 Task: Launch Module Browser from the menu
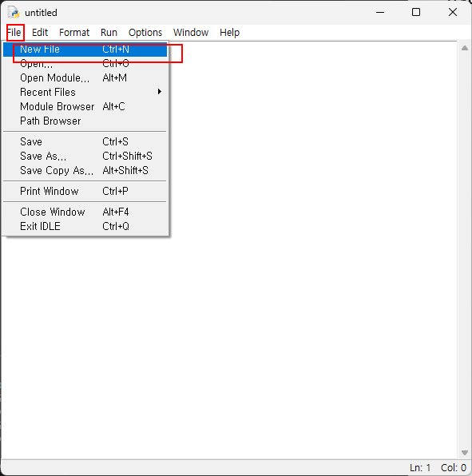(x=85, y=106)
